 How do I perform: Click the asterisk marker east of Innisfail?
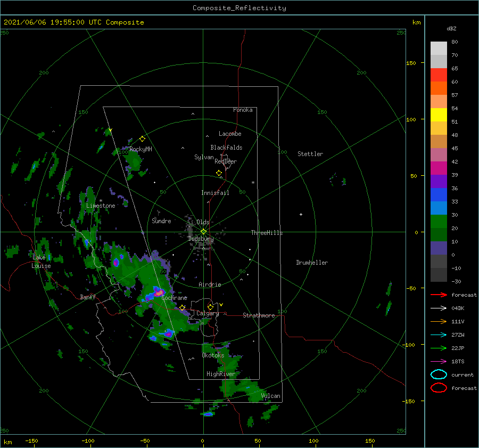253,183
